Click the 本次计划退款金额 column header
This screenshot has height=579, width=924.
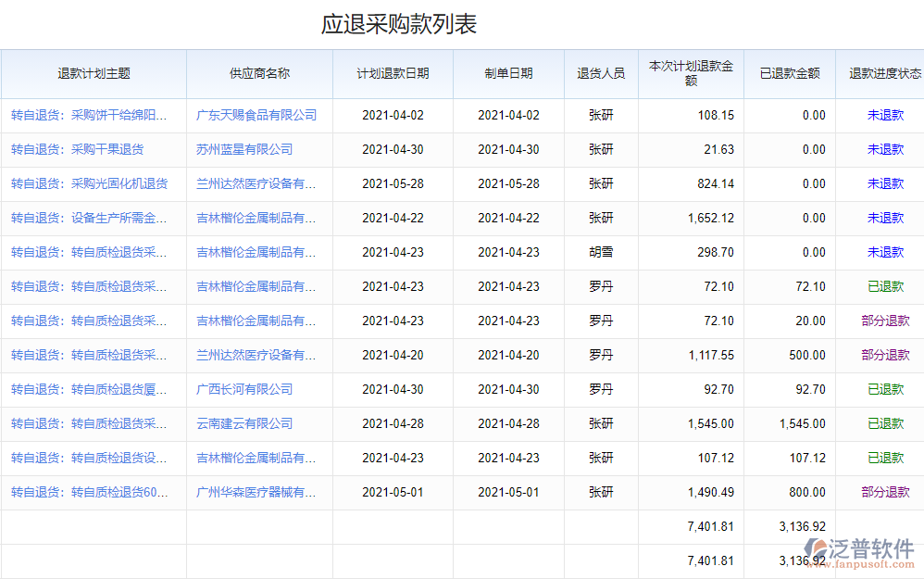(691, 74)
